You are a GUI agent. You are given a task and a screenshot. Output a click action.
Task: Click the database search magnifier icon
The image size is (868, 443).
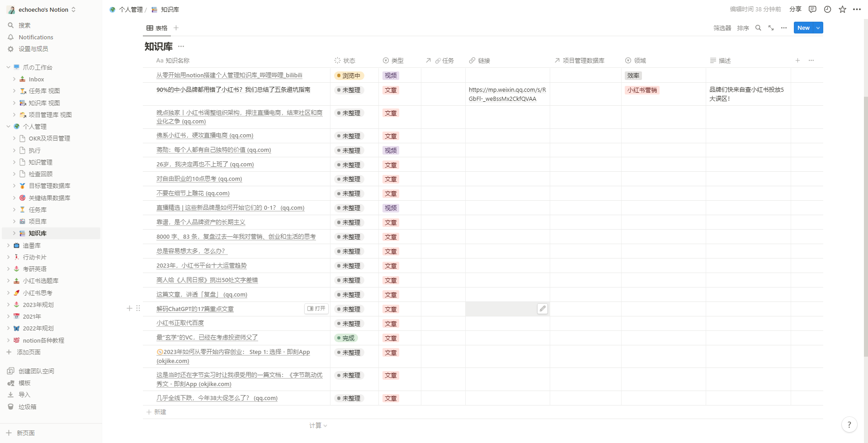click(758, 28)
